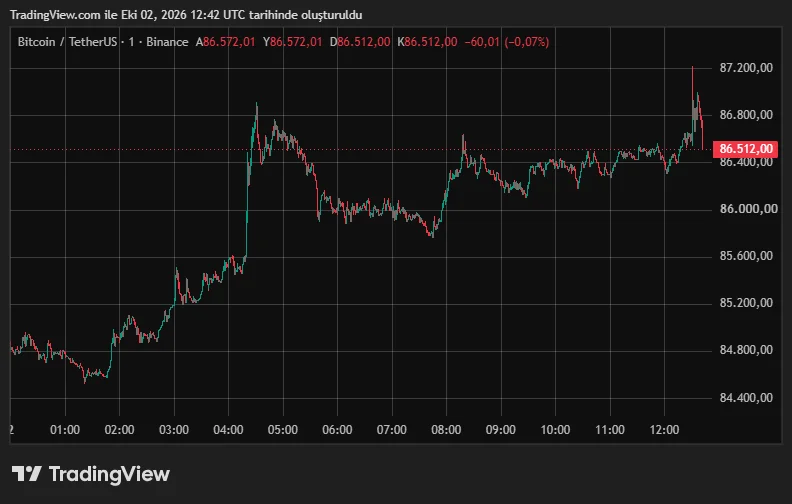The width and height of the screenshot is (792, 504).
Task: Click the 04:00 time axis label
Action: (228, 430)
